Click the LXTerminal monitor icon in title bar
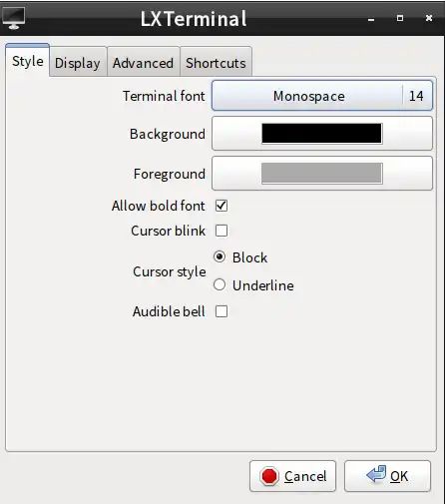This screenshot has height=504, width=445. (14, 18)
